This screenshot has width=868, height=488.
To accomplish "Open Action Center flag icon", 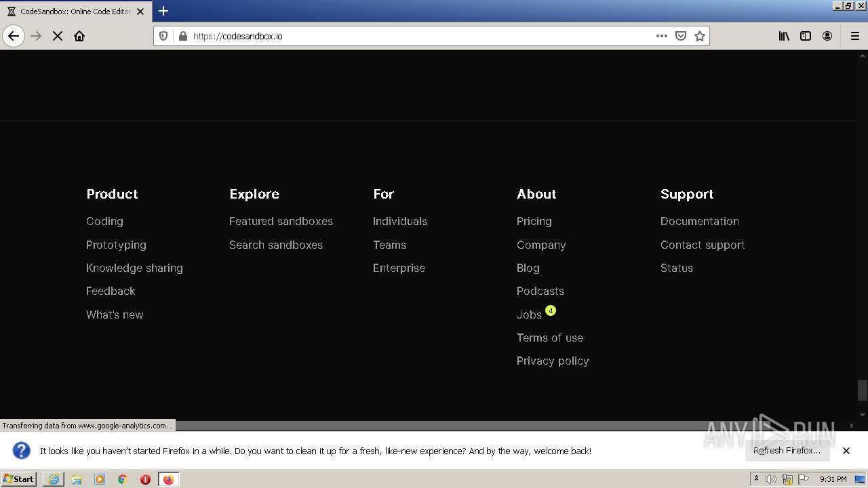I will pyautogui.click(x=804, y=479).
